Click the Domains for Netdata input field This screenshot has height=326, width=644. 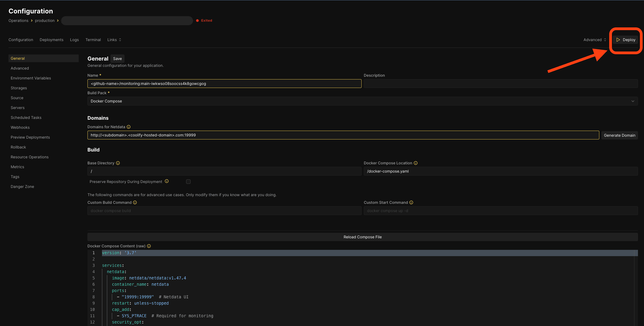click(342, 135)
